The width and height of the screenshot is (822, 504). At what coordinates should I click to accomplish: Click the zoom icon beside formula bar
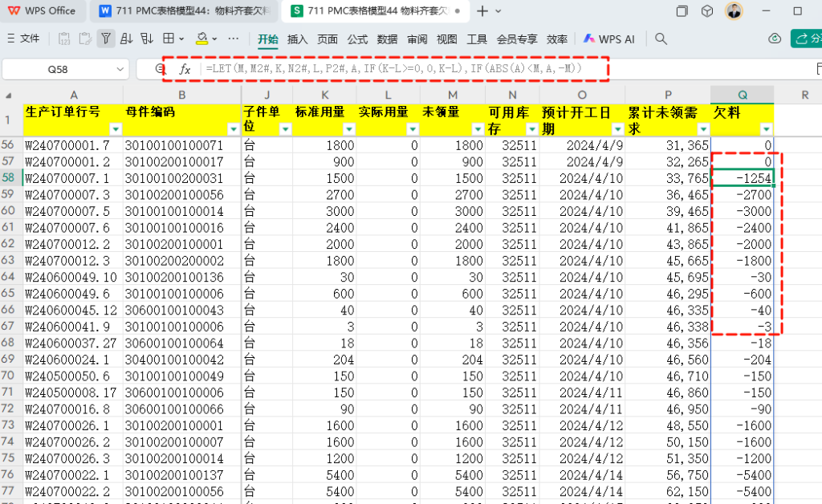(160, 68)
